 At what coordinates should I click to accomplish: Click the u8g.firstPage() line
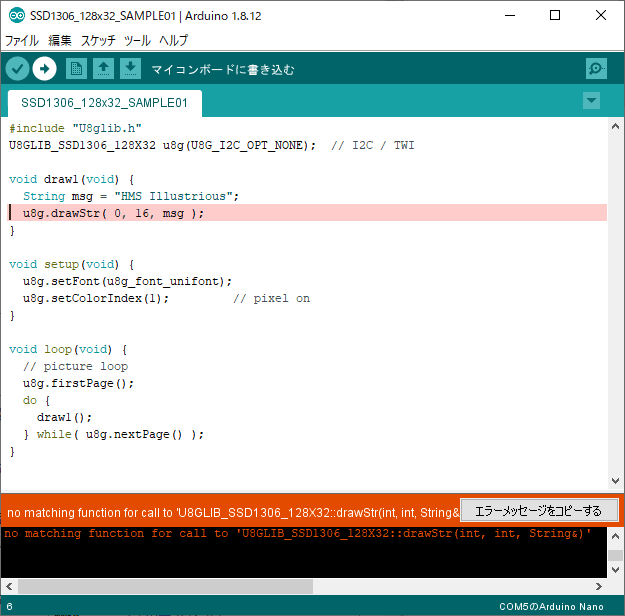click(78, 384)
